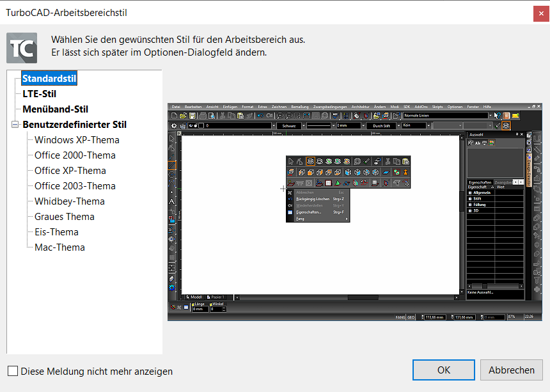Choose the Office 2000-Thema
Viewport: 550px width, 392px height.
[75, 155]
